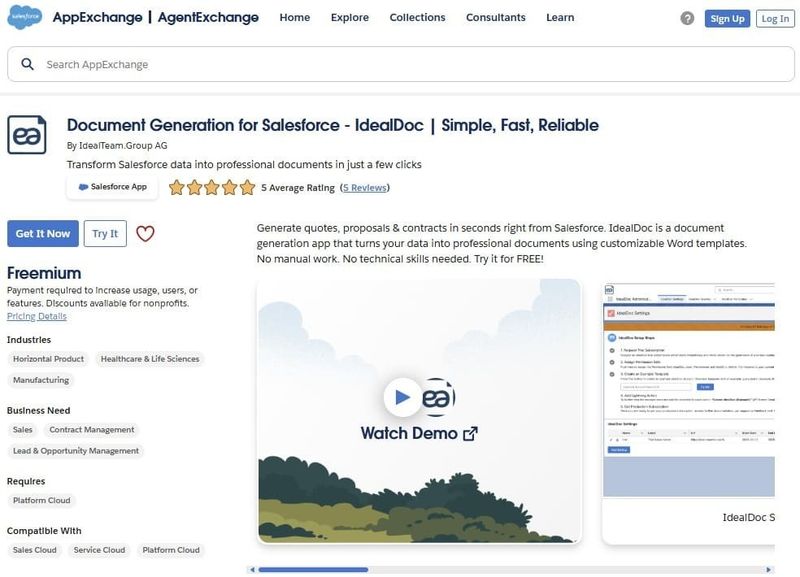Open the Home menu item
This screenshot has width=800, height=577.
point(294,17)
